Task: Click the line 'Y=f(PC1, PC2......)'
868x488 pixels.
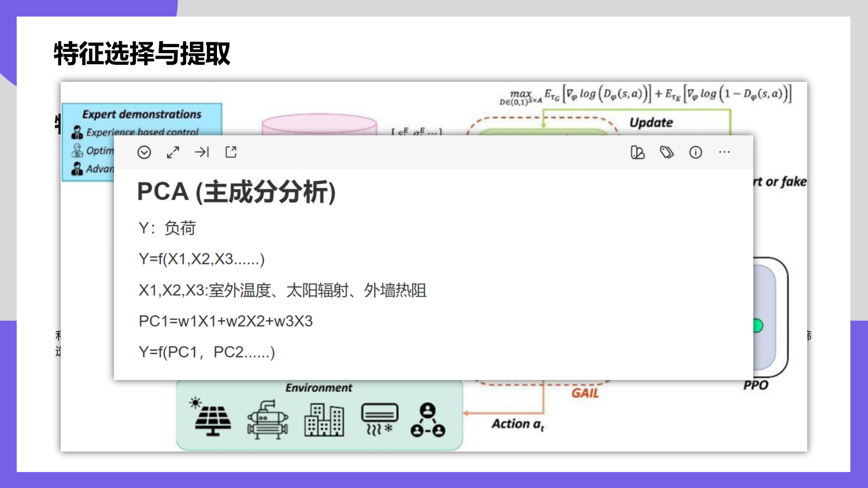Action: [x=207, y=352]
